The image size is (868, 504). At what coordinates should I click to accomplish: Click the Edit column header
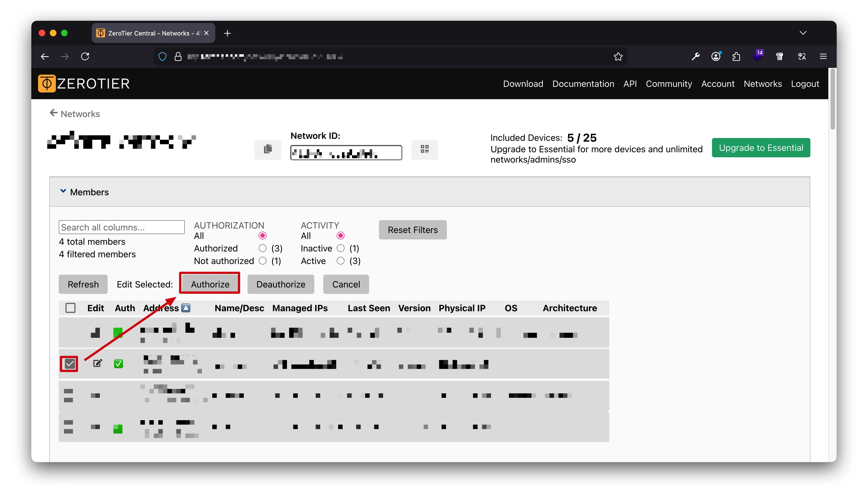(x=95, y=308)
